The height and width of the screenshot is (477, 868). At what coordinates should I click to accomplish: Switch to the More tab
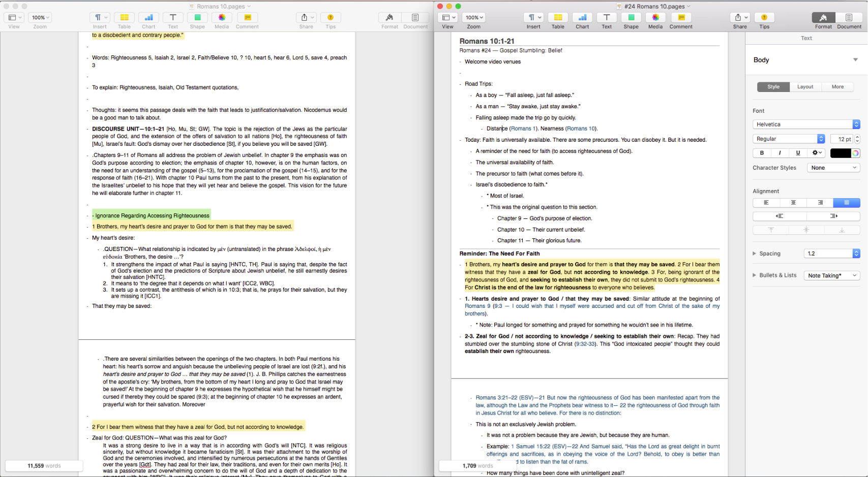(x=837, y=87)
